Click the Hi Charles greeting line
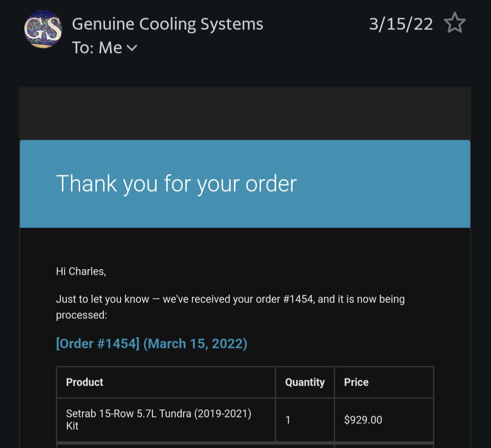Viewport: 491px width, 448px height. tap(81, 271)
